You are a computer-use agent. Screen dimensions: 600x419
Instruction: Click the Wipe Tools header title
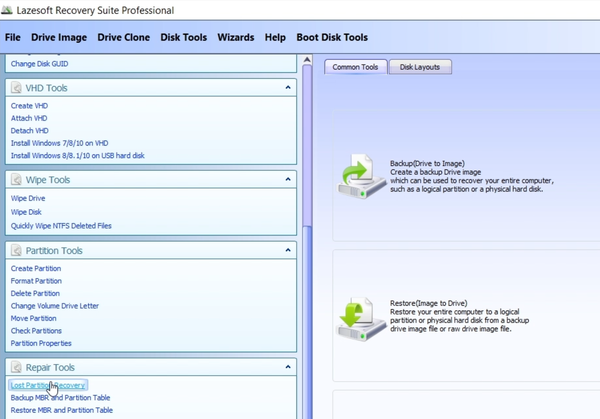click(x=48, y=180)
